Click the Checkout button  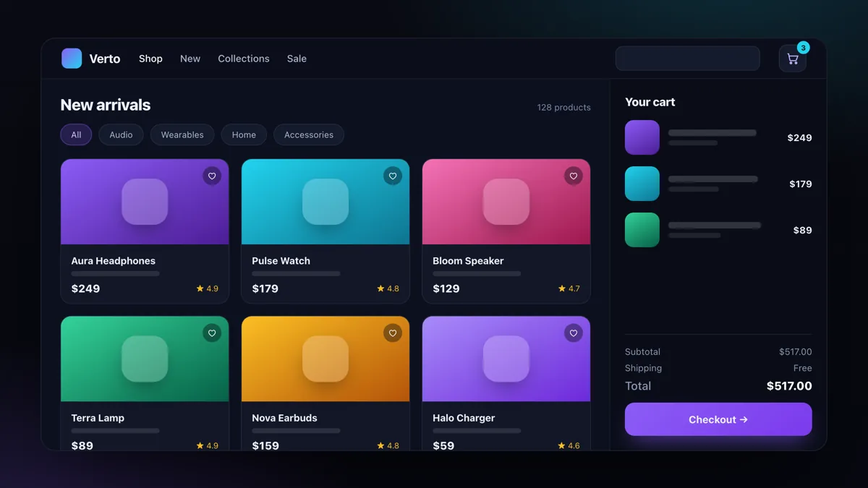[718, 419]
